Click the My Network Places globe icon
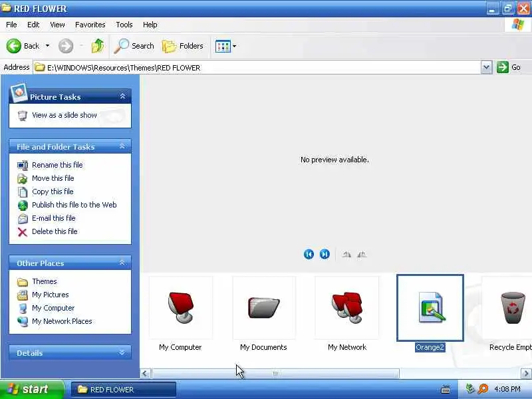The width and height of the screenshot is (532, 399). [23, 322]
